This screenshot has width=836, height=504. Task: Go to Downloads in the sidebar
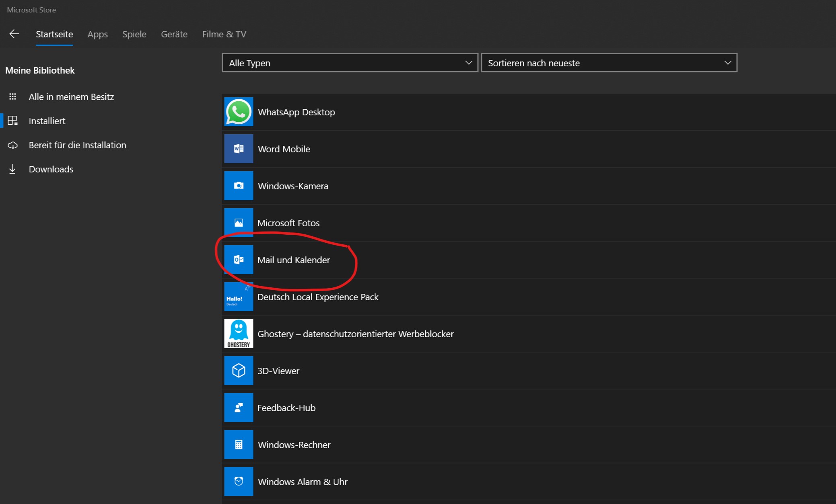pyautogui.click(x=51, y=169)
